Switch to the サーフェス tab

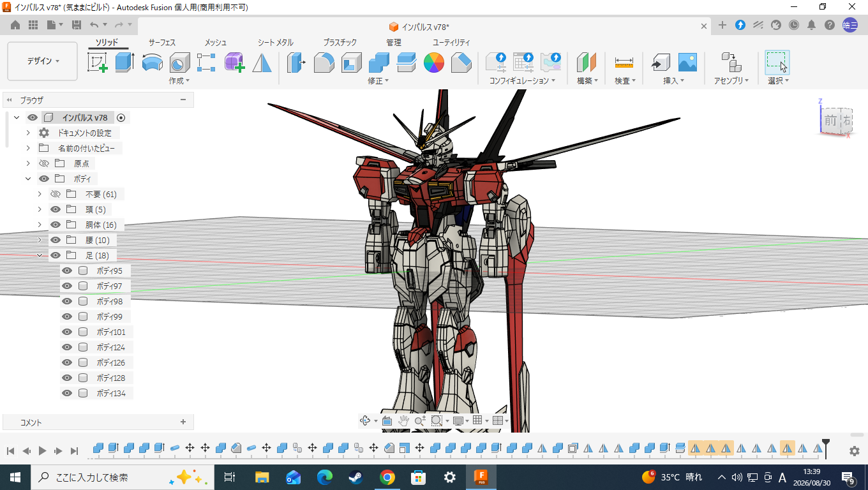point(162,42)
